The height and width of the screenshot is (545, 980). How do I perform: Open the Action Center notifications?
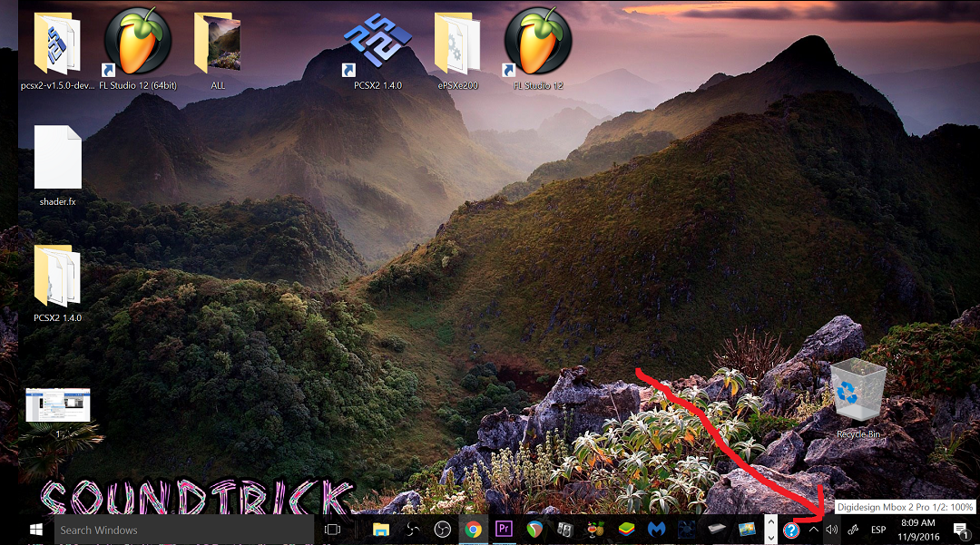(x=961, y=530)
